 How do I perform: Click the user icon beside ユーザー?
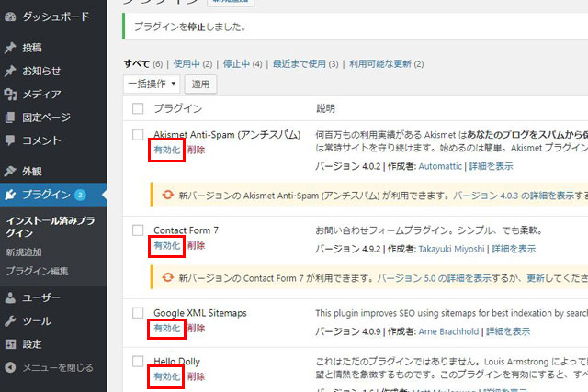(10, 298)
